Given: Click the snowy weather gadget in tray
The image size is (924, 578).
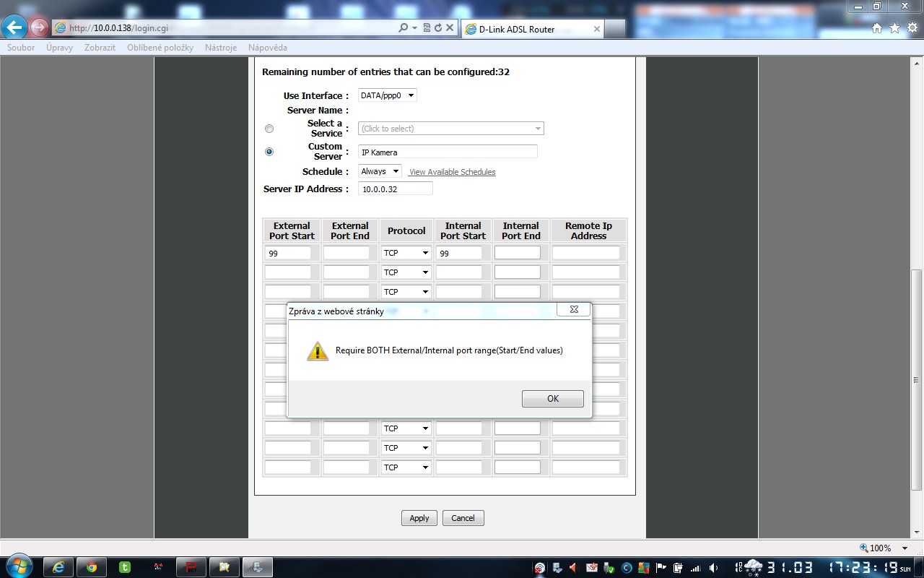Looking at the screenshot, I should pyautogui.click(x=753, y=567).
